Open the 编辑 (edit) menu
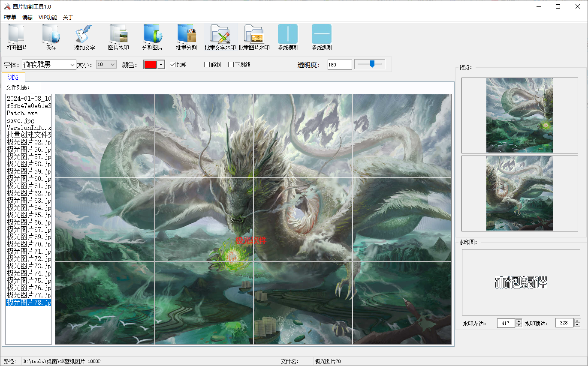Screen dimensions: 588x366 coord(27,18)
